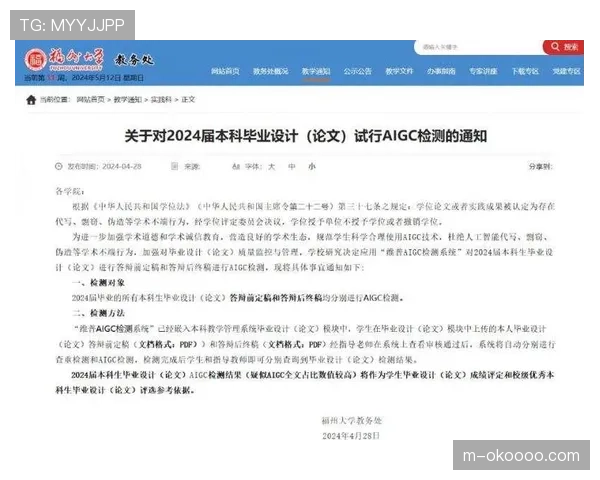Click the 分享到 share label
The height and width of the screenshot is (480, 600).
pos(541,167)
